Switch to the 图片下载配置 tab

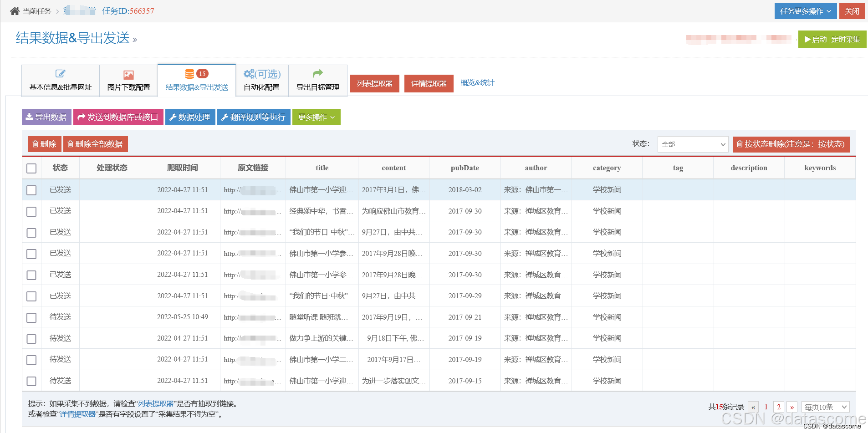pos(129,81)
